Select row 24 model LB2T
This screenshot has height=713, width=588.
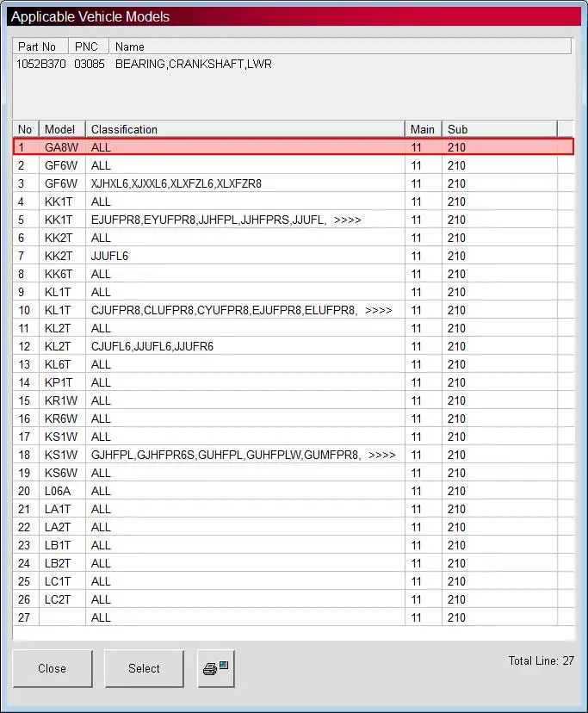tap(294, 563)
